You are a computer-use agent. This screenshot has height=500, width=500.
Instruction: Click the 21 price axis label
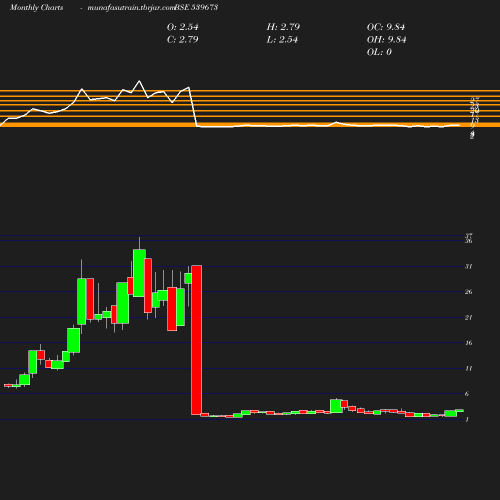click(x=469, y=317)
